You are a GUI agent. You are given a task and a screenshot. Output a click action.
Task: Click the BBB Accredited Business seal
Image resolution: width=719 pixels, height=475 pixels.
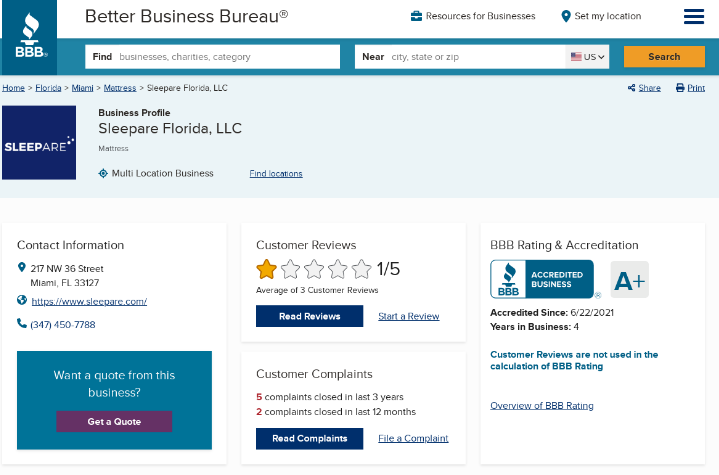pos(542,279)
